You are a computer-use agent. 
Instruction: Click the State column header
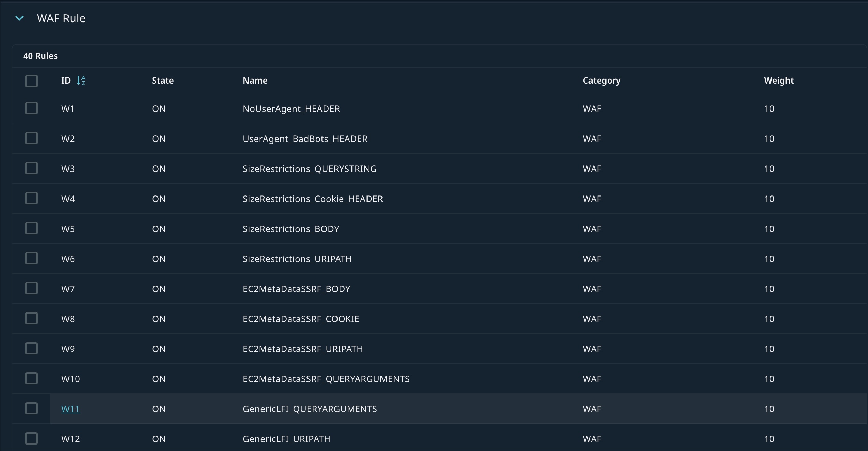[163, 81]
